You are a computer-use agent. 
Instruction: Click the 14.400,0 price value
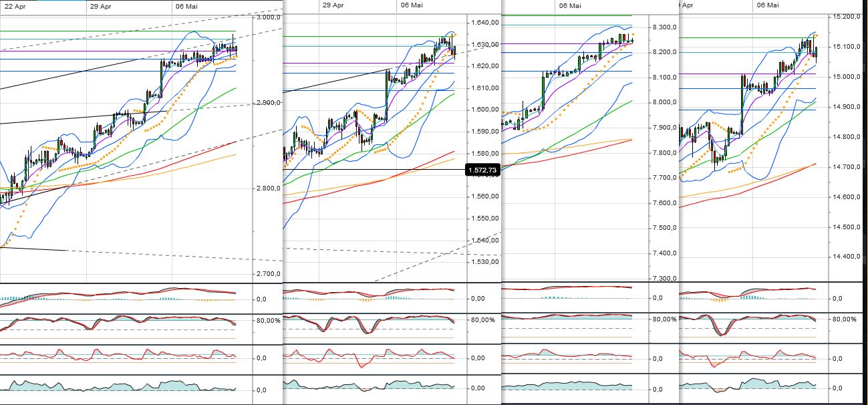846,257
